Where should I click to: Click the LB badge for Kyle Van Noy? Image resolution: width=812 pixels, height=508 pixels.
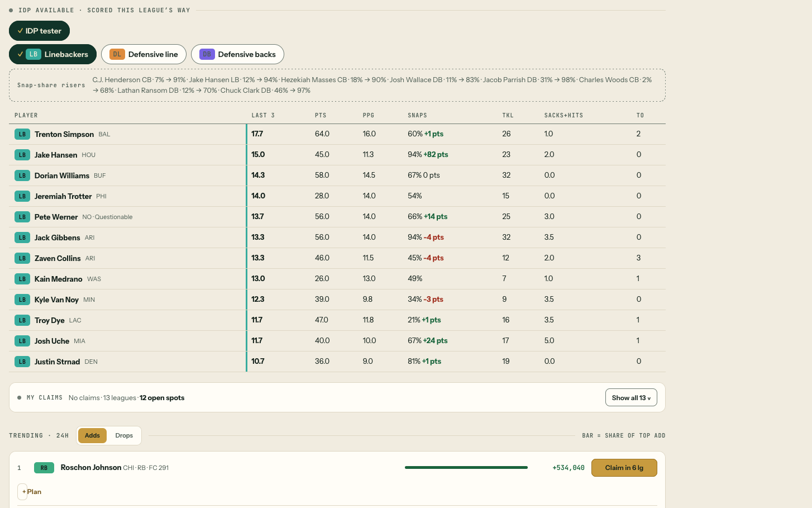[22, 300]
